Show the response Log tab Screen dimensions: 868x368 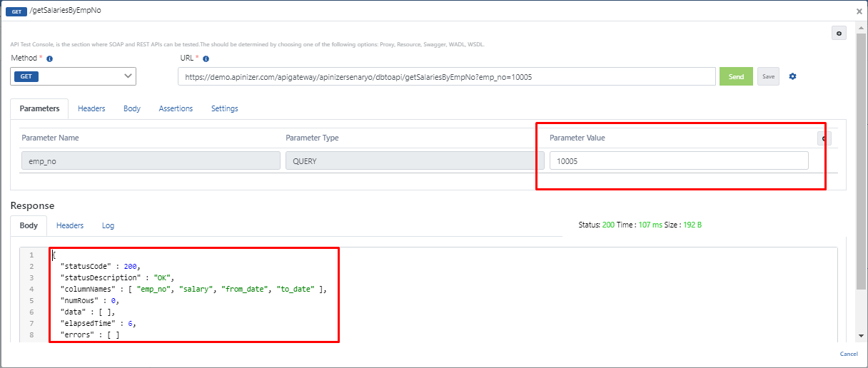pyautogui.click(x=108, y=225)
